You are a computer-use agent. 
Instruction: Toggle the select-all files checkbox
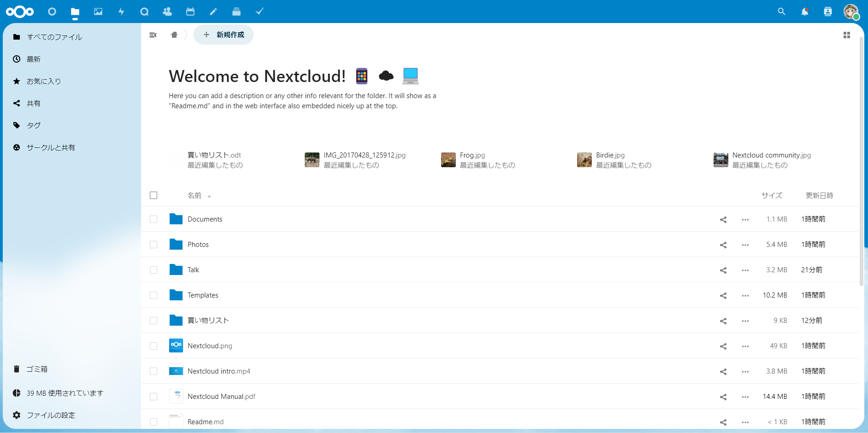(x=154, y=195)
